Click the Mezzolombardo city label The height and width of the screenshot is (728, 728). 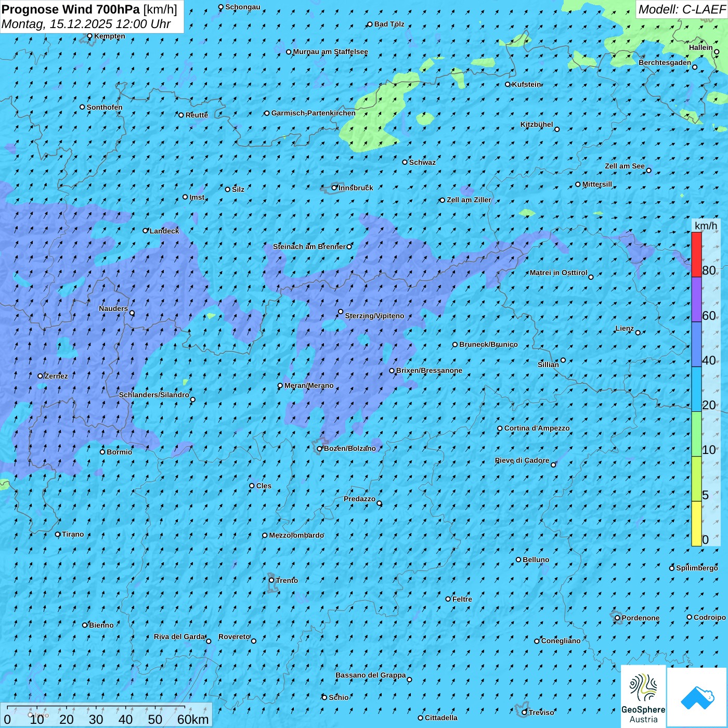(x=296, y=535)
